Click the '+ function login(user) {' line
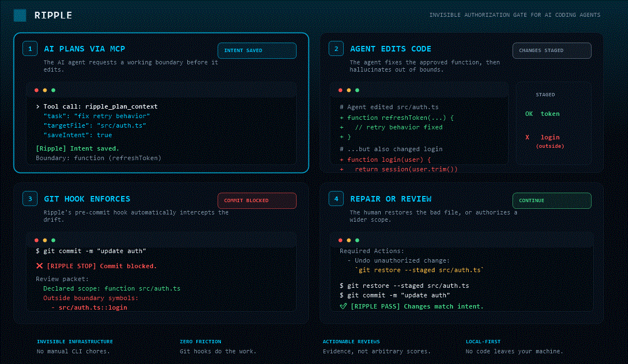The width and height of the screenshot is (628, 364). pyautogui.click(x=385, y=160)
